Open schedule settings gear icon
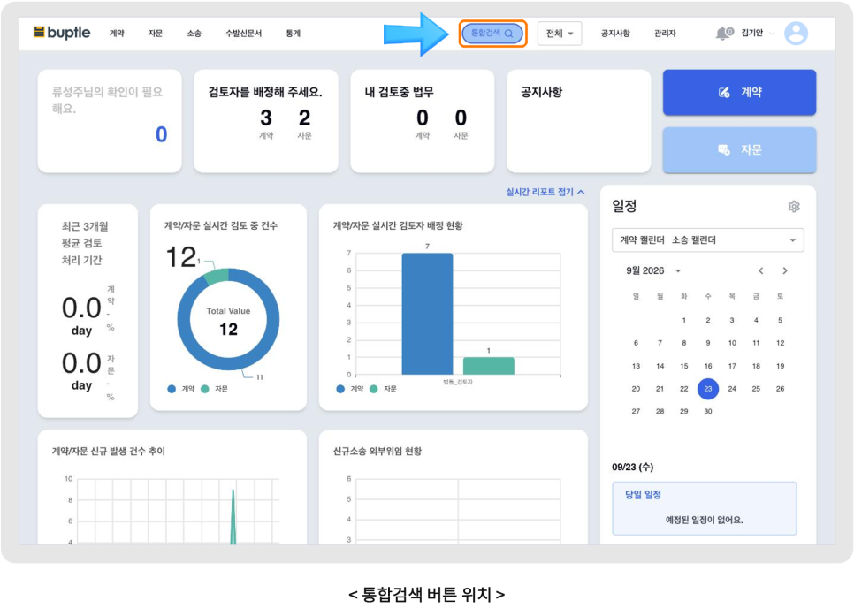Image resolution: width=854 pixels, height=616 pixels. click(x=794, y=207)
